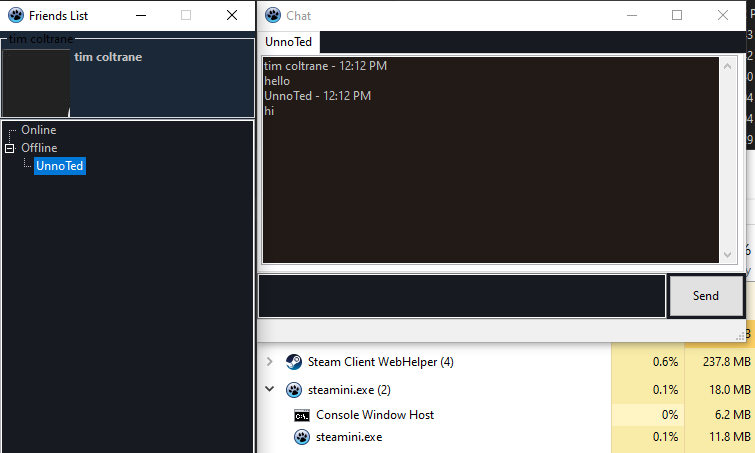Click the Steam Client WebHelper icon
The width and height of the screenshot is (755, 453).
point(294,362)
